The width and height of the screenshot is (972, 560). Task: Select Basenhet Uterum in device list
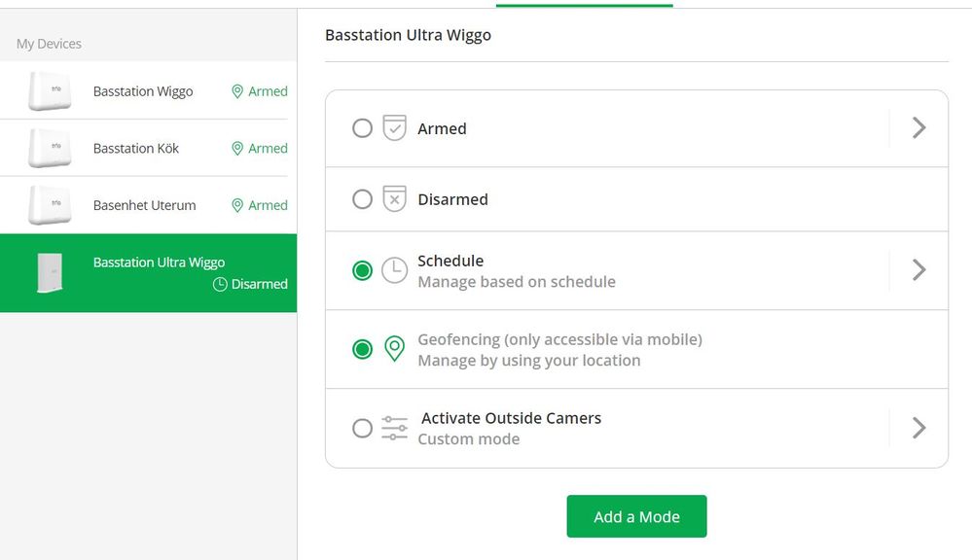pos(148,205)
